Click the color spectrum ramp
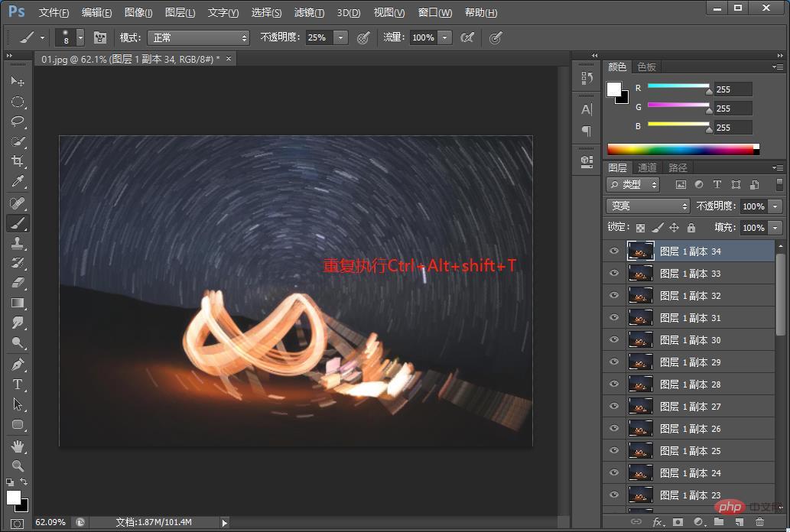790x532 pixels. pyautogui.click(x=683, y=149)
